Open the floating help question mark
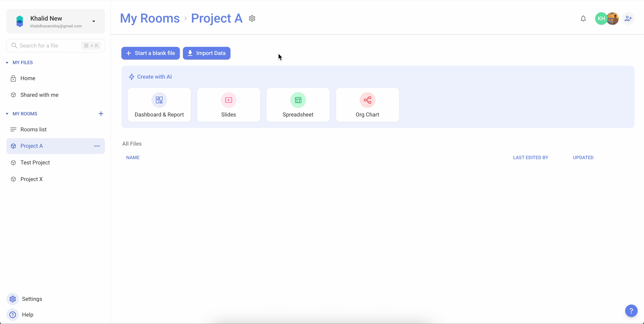The height and width of the screenshot is (324, 644). 632,311
